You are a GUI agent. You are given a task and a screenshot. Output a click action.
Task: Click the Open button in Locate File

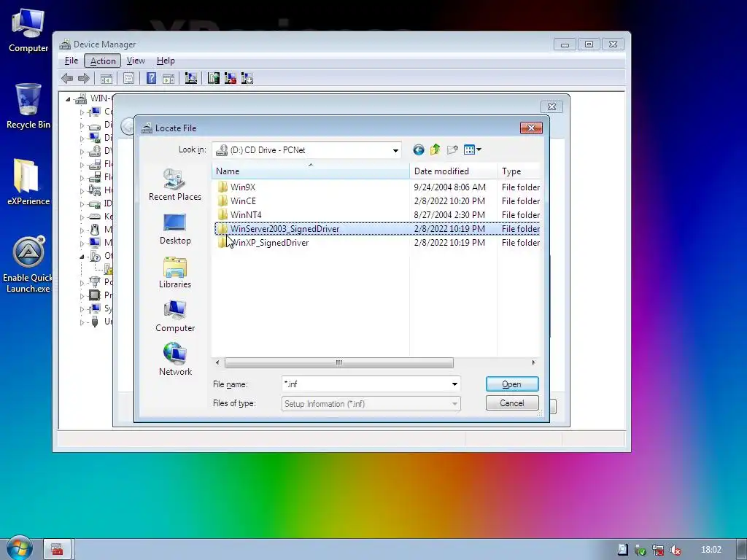click(512, 384)
